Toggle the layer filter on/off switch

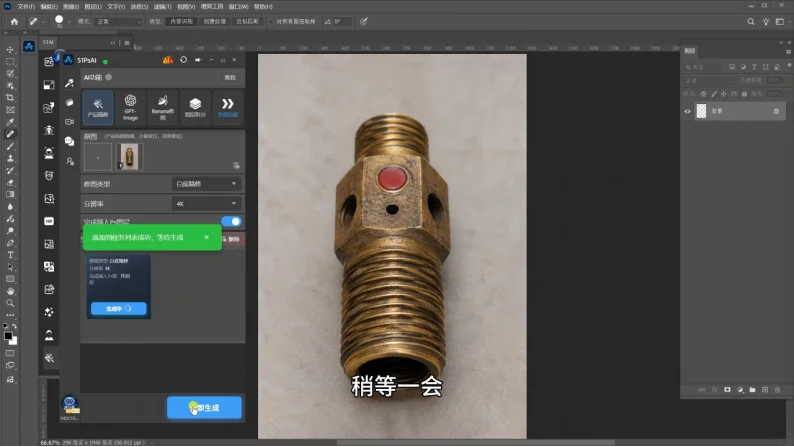pos(789,66)
